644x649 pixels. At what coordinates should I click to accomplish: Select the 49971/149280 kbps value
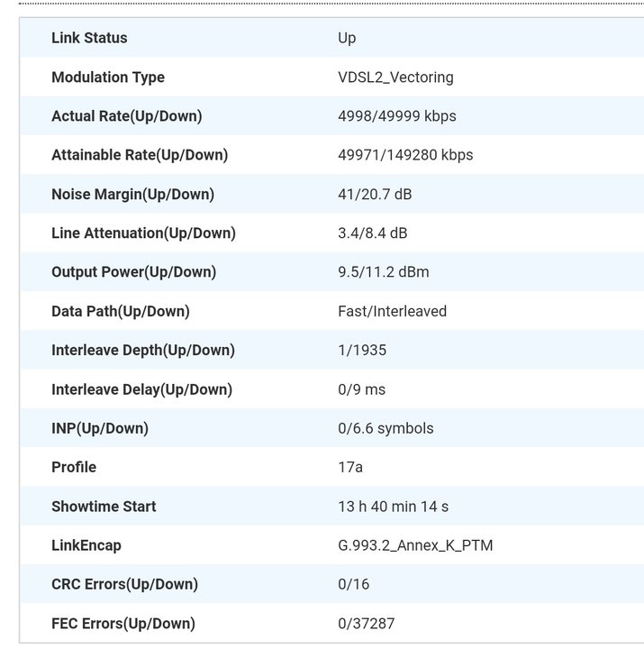(405, 155)
